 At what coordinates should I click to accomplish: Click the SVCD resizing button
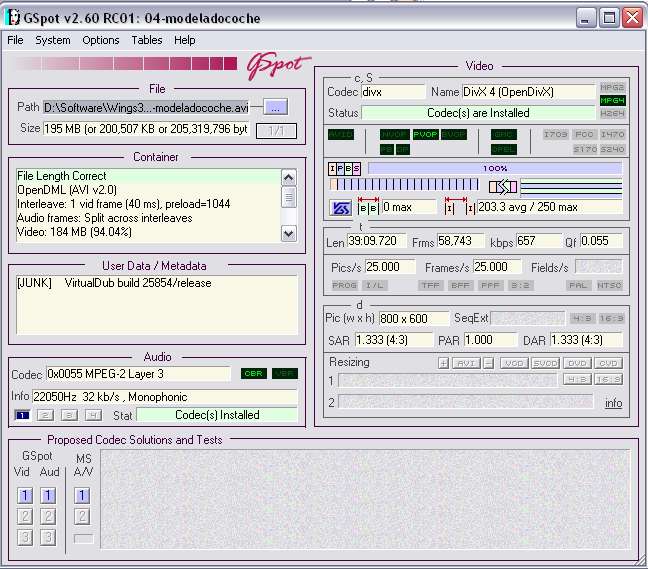coord(545,363)
